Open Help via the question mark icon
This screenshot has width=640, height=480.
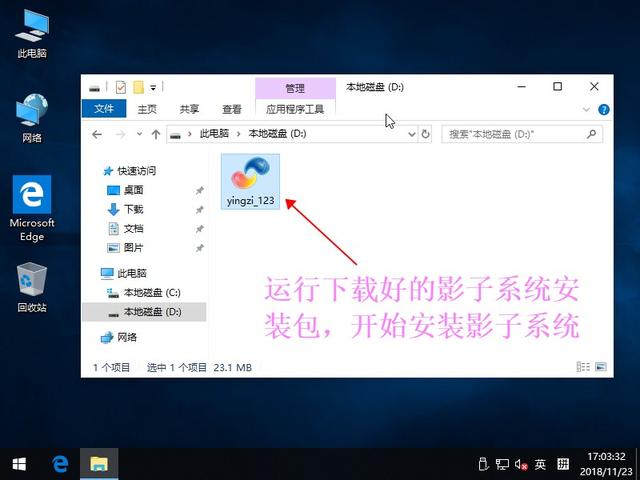click(x=604, y=109)
